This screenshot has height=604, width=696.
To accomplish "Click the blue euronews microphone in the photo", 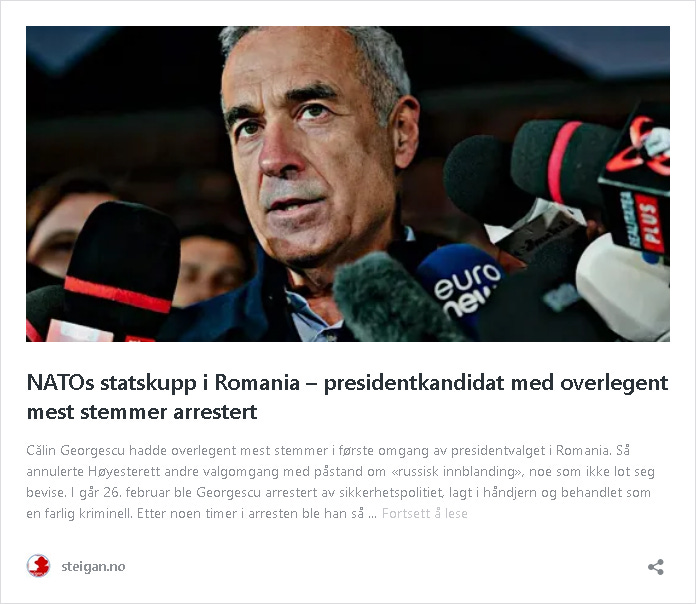I will pyautogui.click(x=462, y=284).
